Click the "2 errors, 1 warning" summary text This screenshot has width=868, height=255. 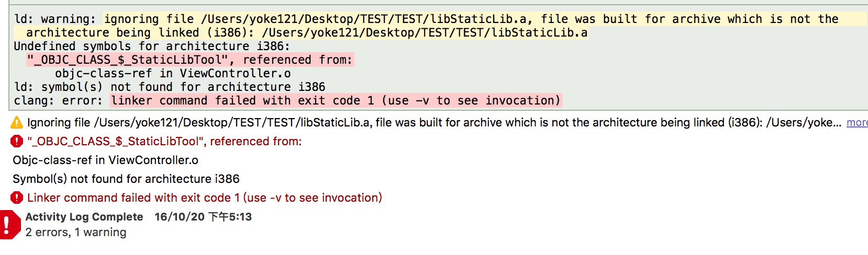click(76, 232)
